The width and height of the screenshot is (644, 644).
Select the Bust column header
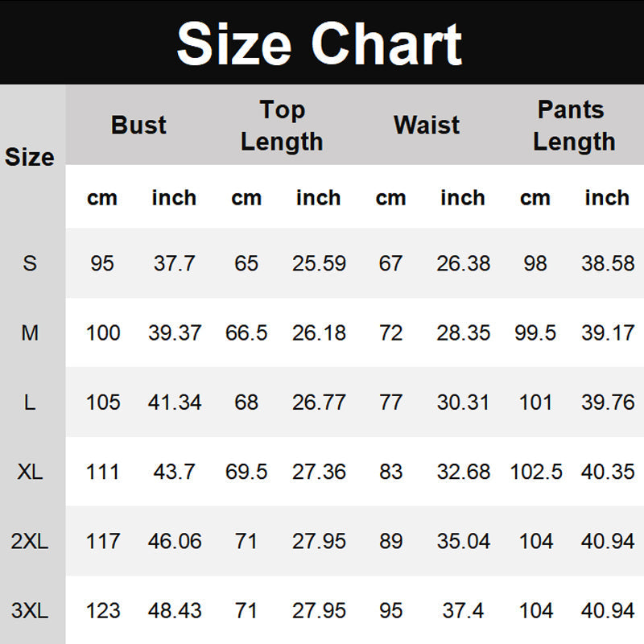(x=138, y=126)
